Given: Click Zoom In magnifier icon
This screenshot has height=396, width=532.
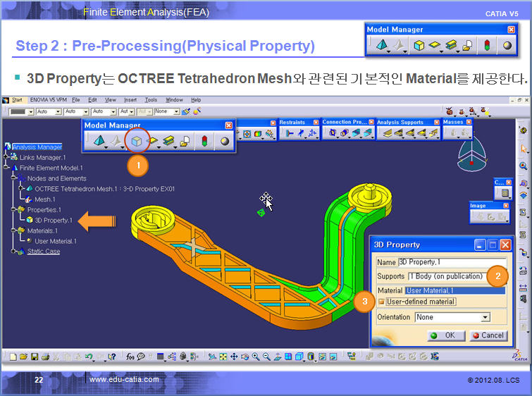Looking at the screenshot, I should [256, 357].
